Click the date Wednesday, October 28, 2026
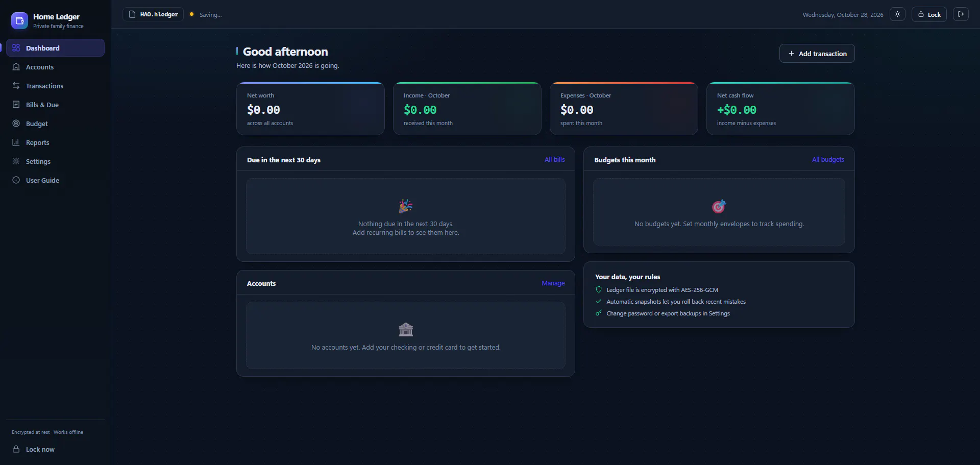980x465 pixels. (x=843, y=15)
